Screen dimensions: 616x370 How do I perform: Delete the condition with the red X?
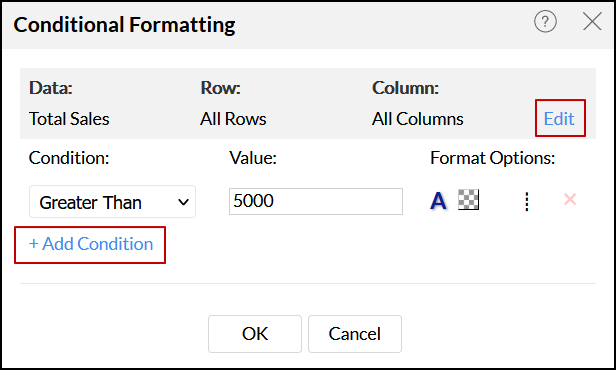click(570, 200)
